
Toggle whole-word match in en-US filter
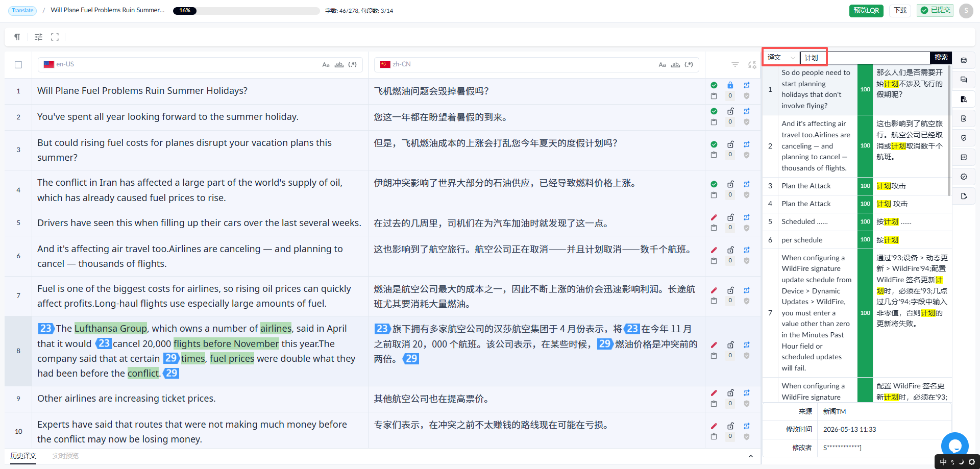[x=339, y=65]
